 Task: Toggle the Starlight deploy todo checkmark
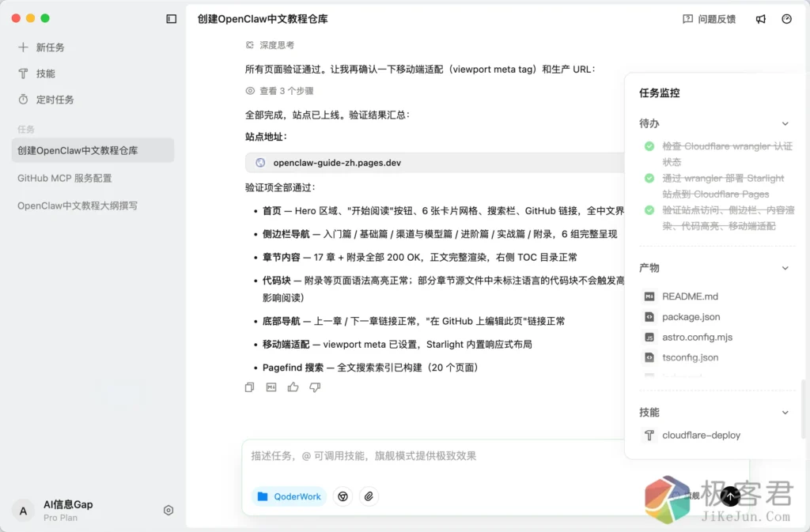(x=649, y=179)
